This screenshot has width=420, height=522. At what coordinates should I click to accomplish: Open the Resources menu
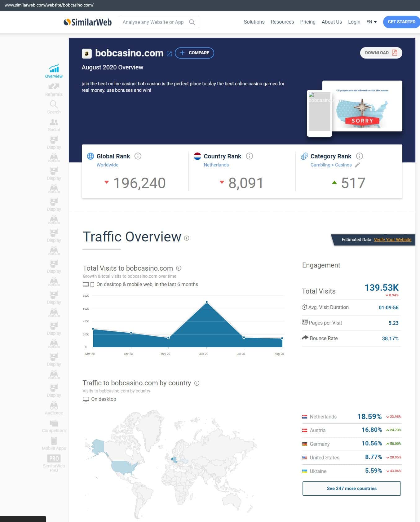click(282, 22)
